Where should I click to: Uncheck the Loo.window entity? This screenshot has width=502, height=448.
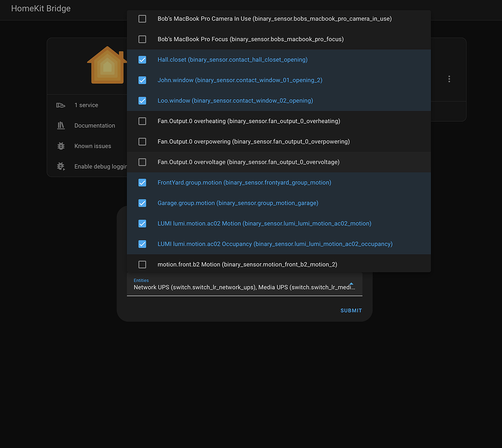(x=142, y=100)
